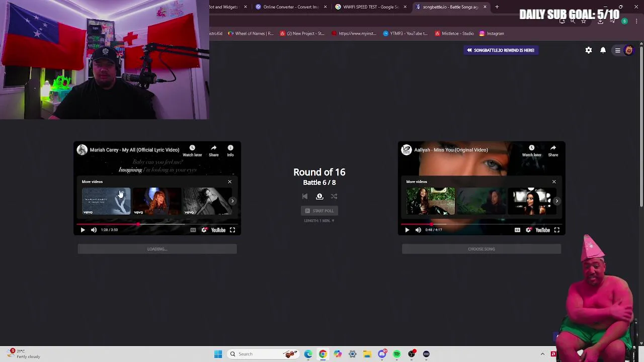This screenshot has height=362, width=644.
Task: Click the Mariah Carey channel avatar
Action: 82,150
